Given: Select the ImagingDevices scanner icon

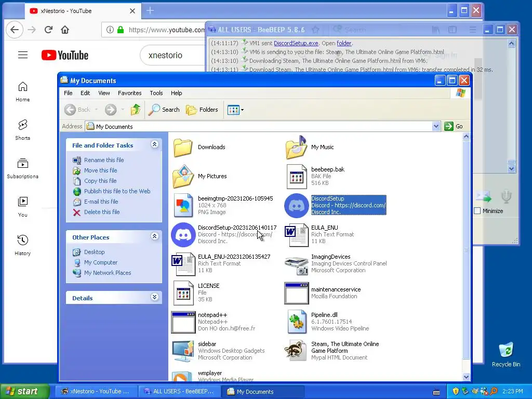Looking at the screenshot, I should coord(296,265).
